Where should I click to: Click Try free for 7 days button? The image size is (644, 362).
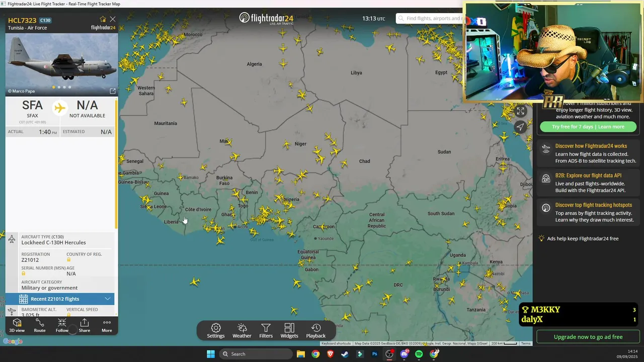pos(588,127)
